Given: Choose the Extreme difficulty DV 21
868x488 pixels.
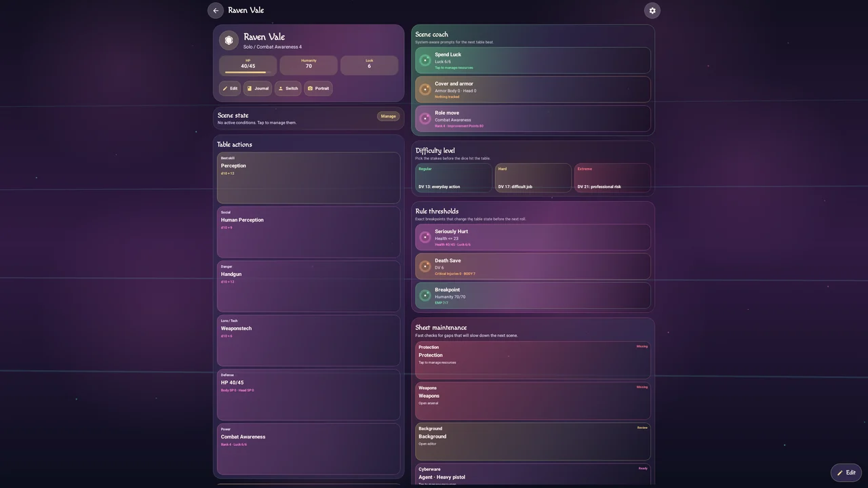Looking at the screenshot, I should [x=612, y=178].
